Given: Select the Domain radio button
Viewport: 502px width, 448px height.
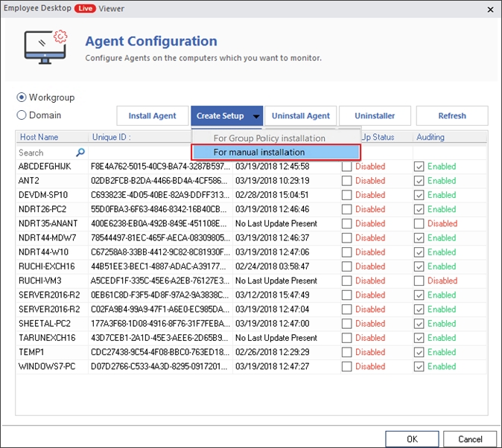Looking at the screenshot, I should click(22, 115).
